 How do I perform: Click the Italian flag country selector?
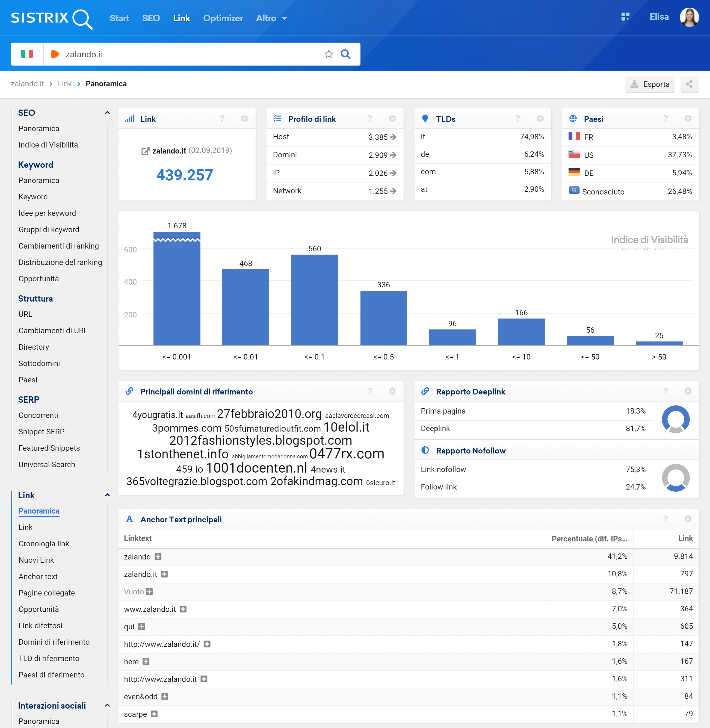coord(27,54)
